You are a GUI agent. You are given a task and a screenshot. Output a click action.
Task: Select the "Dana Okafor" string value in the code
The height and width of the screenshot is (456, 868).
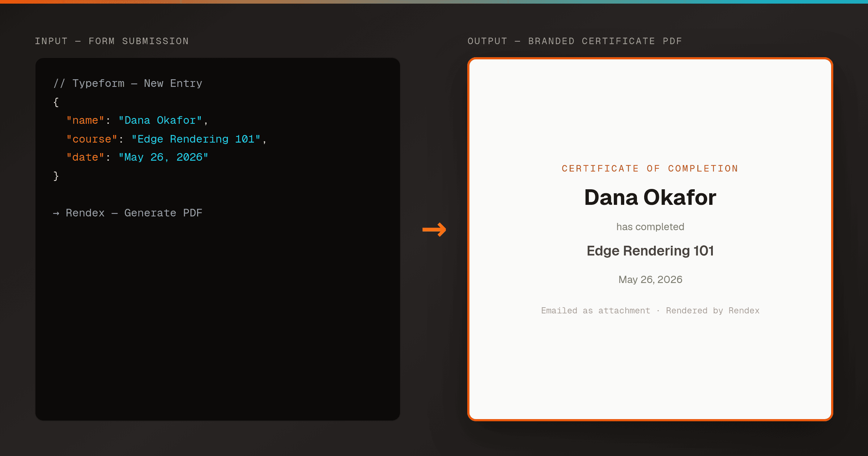click(160, 121)
